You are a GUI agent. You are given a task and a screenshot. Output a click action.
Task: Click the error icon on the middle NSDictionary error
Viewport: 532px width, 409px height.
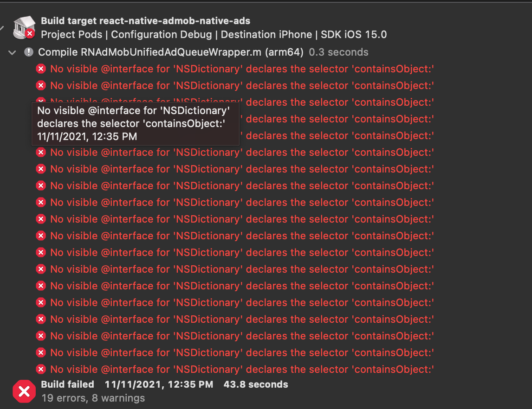pos(41,219)
